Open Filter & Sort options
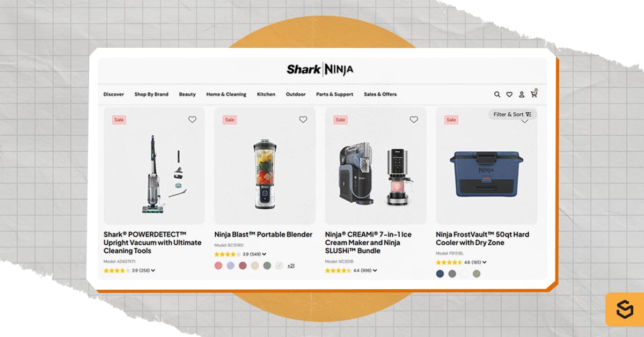The height and width of the screenshot is (337, 644). [513, 114]
